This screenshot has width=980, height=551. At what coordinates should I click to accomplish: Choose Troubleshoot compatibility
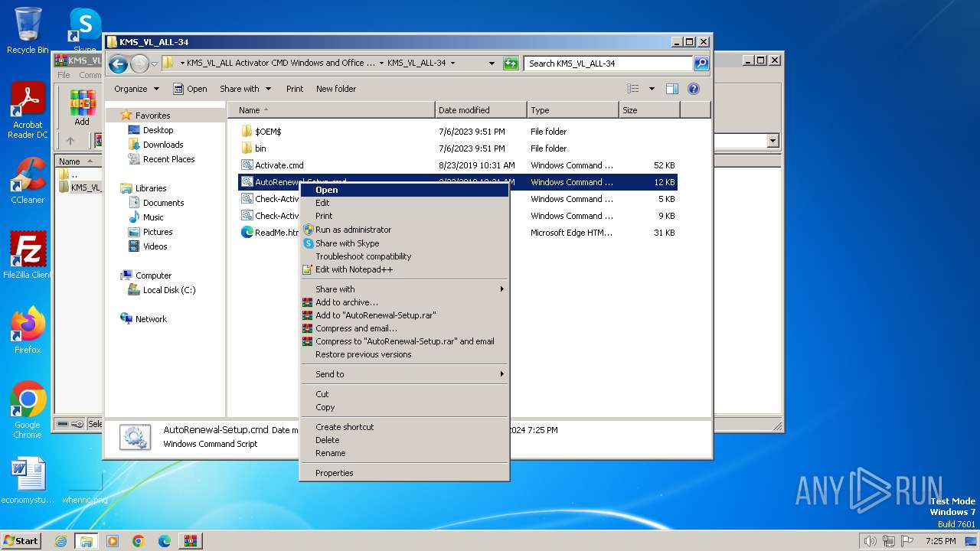point(404,256)
